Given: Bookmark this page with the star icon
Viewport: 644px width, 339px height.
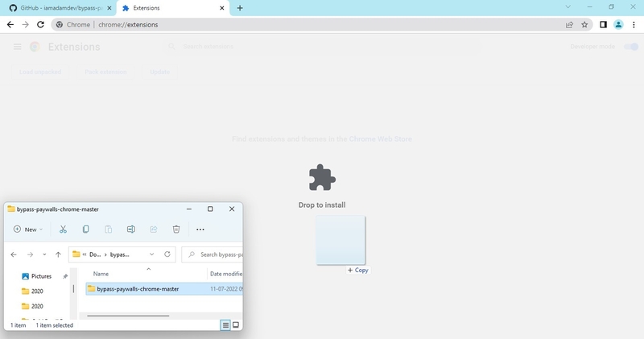Looking at the screenshot, I should tap(584, 25).
